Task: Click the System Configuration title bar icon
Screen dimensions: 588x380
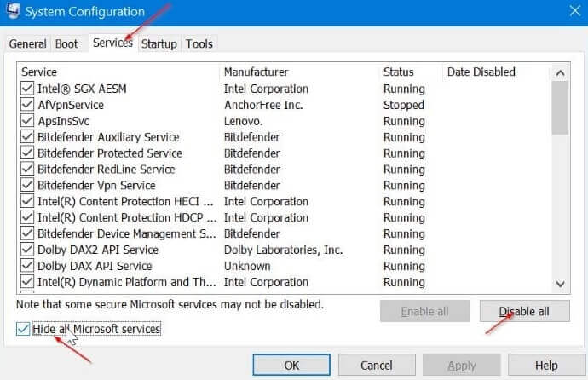Action: point(13,9)
